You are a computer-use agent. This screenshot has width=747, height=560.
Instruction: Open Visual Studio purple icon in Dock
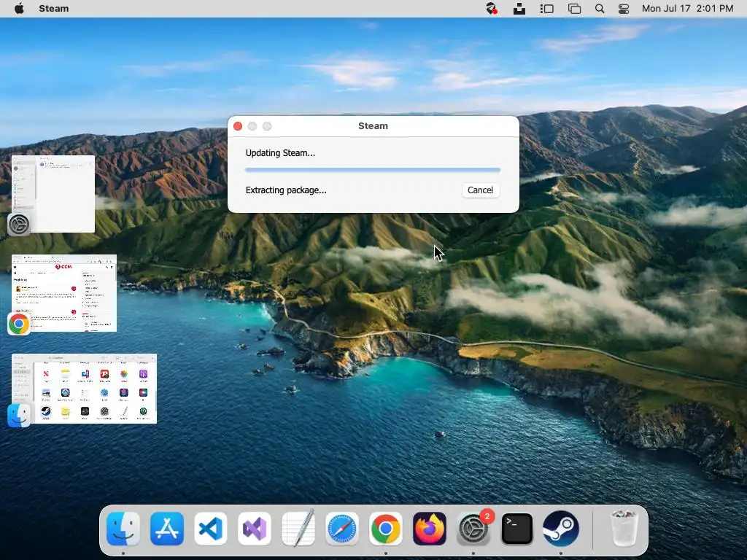(255, 529)
